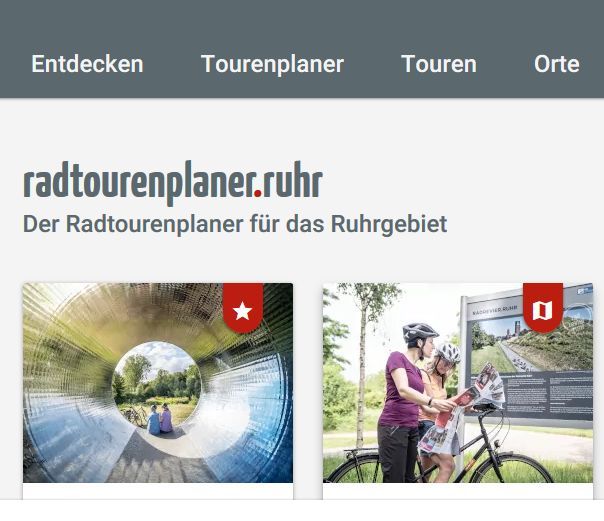Screen dimensions: 604x521
Task: Open the Tourenplaner menu item
Action: tap(272, 64)
